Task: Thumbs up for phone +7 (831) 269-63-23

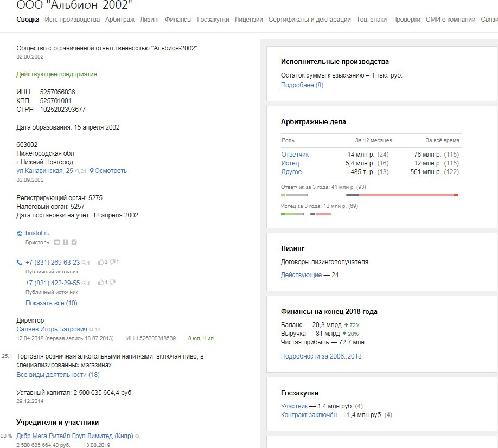Action: 101,262
